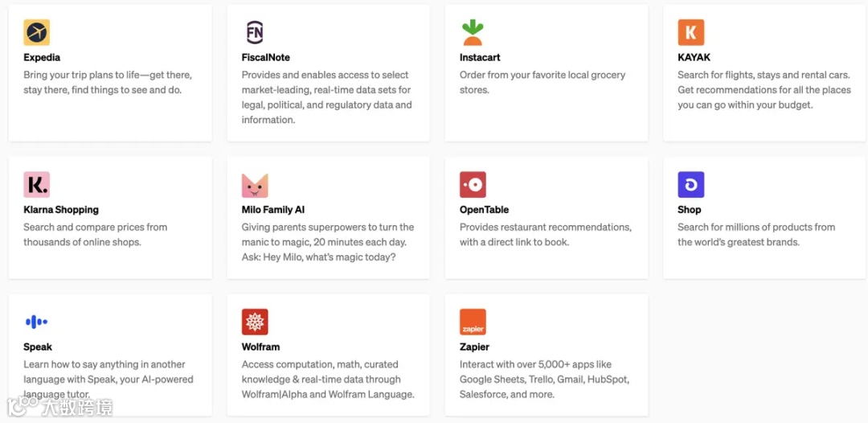The height and width of the screenshot is (423, 868).
Task: Click the Milo Family AI description
Action: [327, 242]
